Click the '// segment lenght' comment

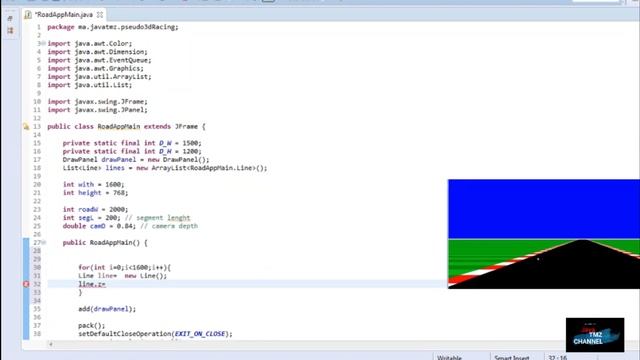(x=158, y=218)
